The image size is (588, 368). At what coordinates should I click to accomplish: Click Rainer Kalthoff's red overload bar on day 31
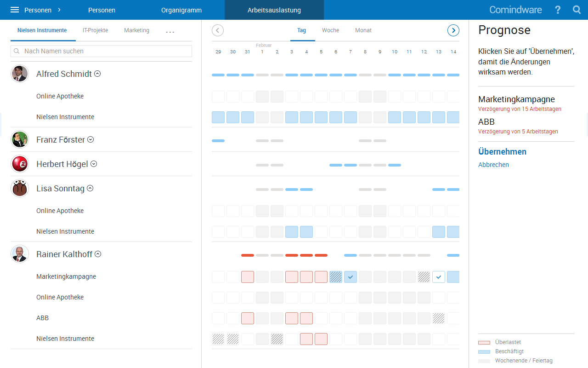(x=248, y=255)
